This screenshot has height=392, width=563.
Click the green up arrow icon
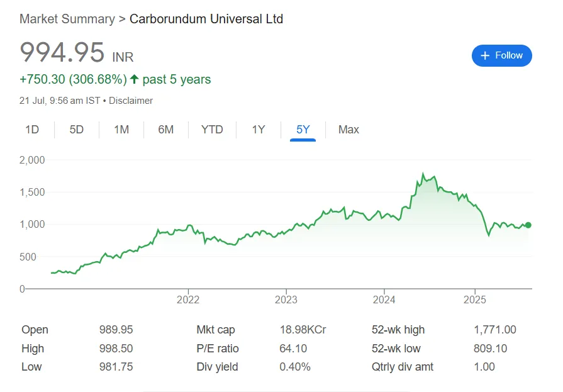tap(134, 79)
